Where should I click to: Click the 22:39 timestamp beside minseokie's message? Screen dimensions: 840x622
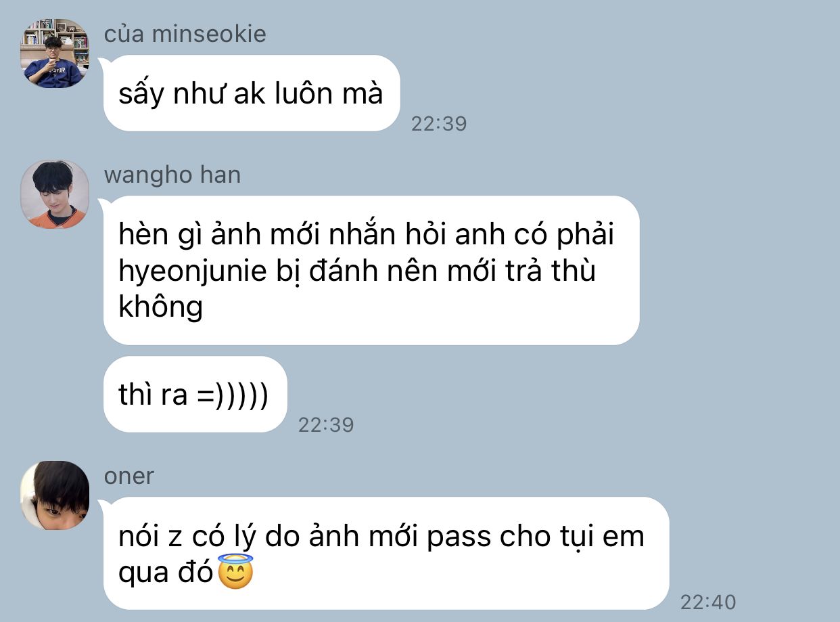[439, 124]
